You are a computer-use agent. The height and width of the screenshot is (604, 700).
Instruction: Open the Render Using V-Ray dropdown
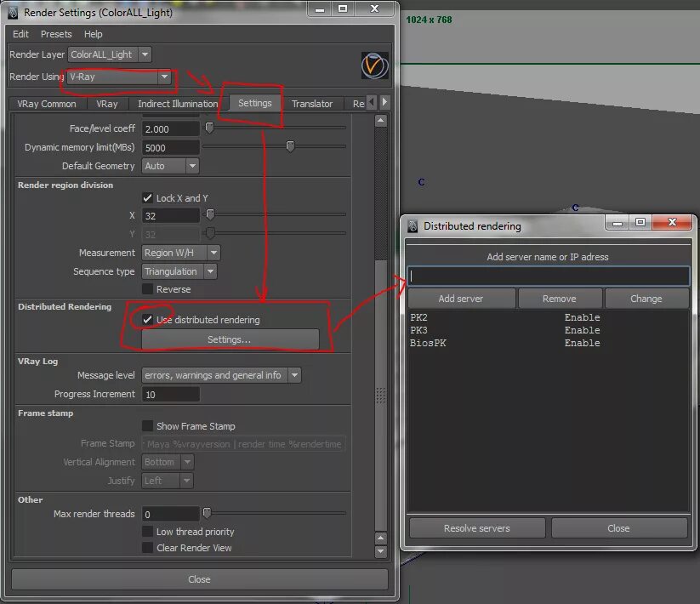tap(119, 77)
